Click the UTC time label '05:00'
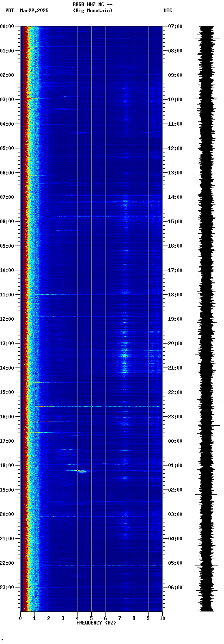 (x=175, y=563)
